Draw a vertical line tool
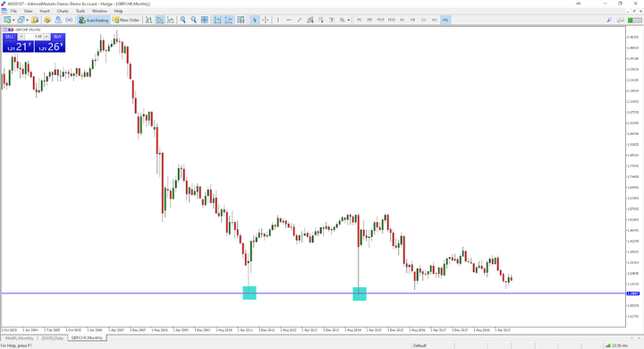 tap(278, 20)
